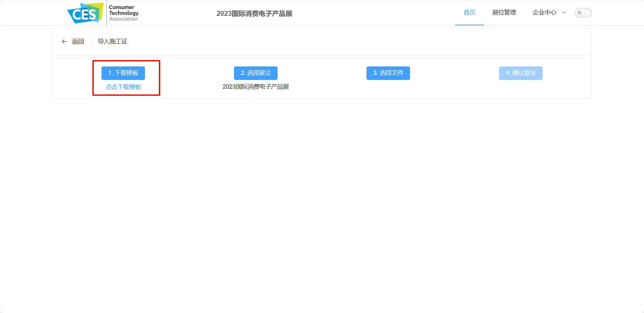The width and height of the screenshot is (644, 313).
Task: Click the 1. 下载模板 button
Action: (123, 73)
